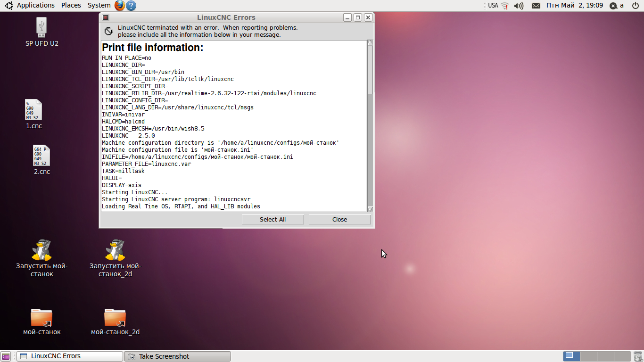Viewport: 644px width, 362px height.
Task: Switch to the third workspace in switcher
Action: (605, 356)
